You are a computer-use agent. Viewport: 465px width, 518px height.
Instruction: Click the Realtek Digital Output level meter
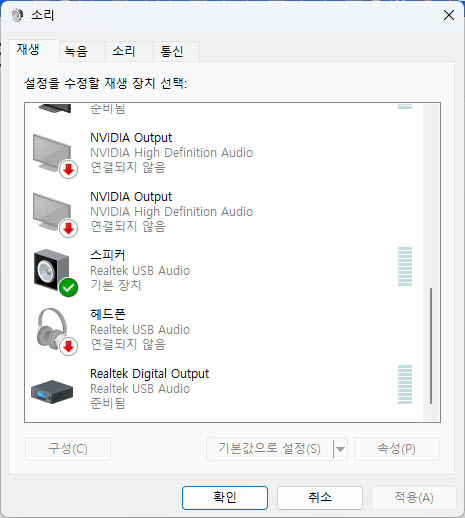(x=405, y=384)
